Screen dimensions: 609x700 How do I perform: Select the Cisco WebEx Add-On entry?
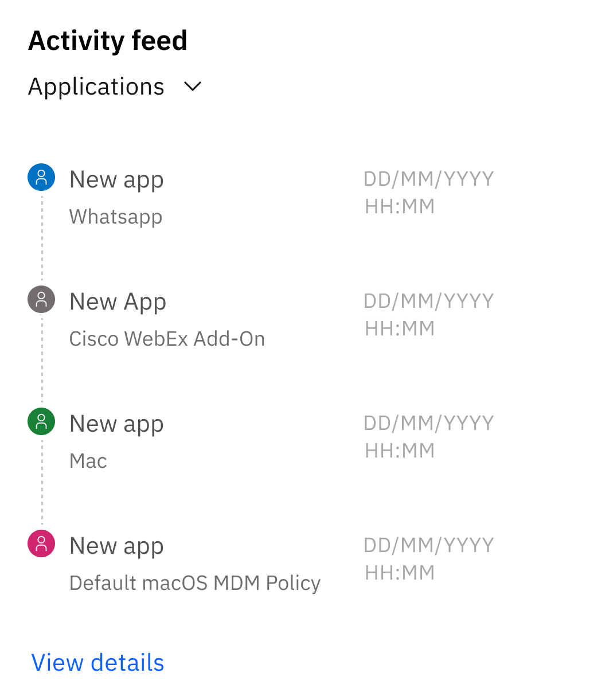pos(167,339)
